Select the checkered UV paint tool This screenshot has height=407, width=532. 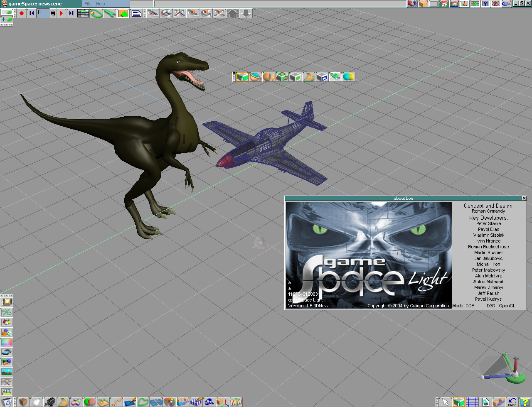[x=196, y=402]
